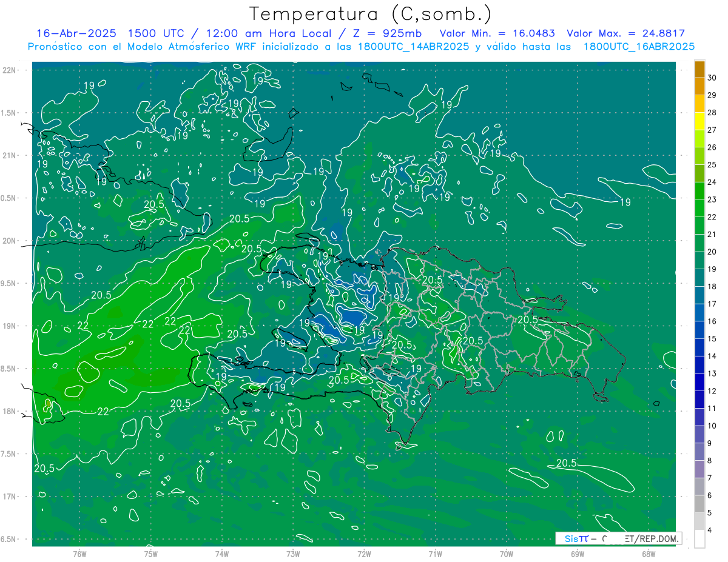Image resolution: width=728 pixels, height=562 pixels.
Task: Click the '75W' longitude label
Action: (x=150, y=554)
